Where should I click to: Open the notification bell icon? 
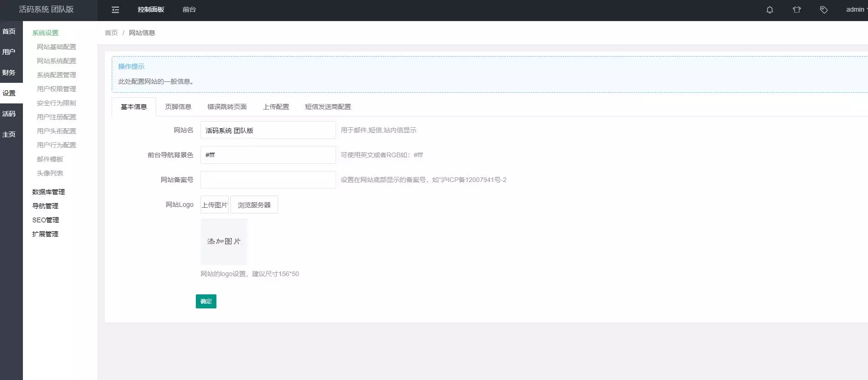click(769, 10)
